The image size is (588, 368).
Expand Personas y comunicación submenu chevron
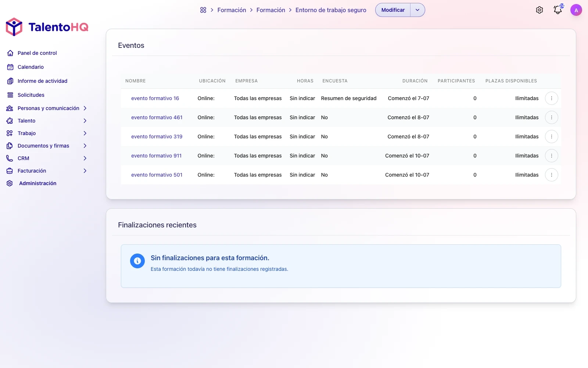85,108
